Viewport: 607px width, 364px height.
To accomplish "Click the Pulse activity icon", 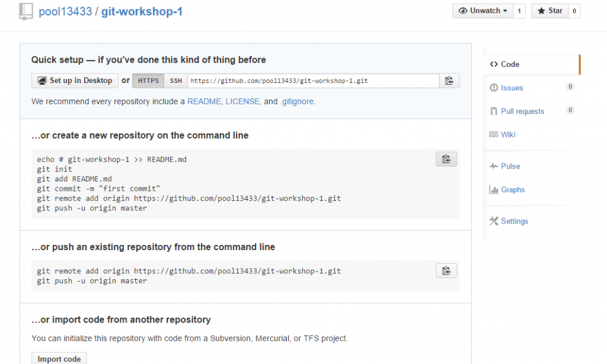I will [x=494, y=166].
